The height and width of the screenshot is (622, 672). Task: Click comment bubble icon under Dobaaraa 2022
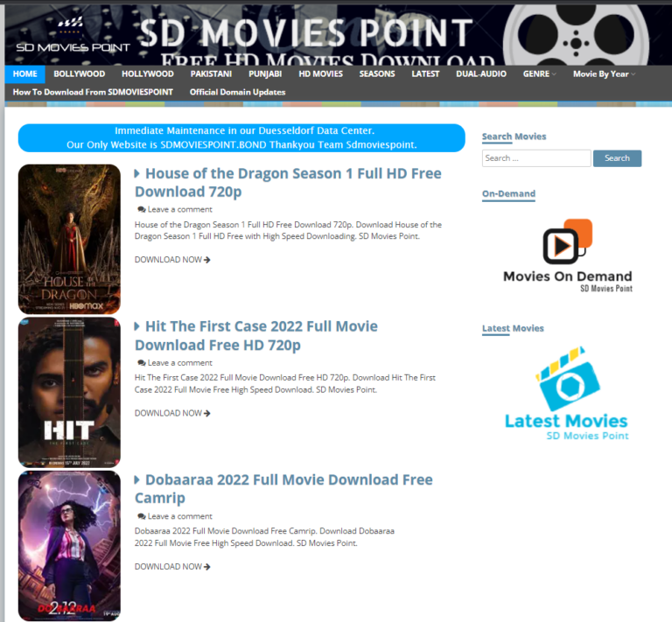click(x=142, y=516)
